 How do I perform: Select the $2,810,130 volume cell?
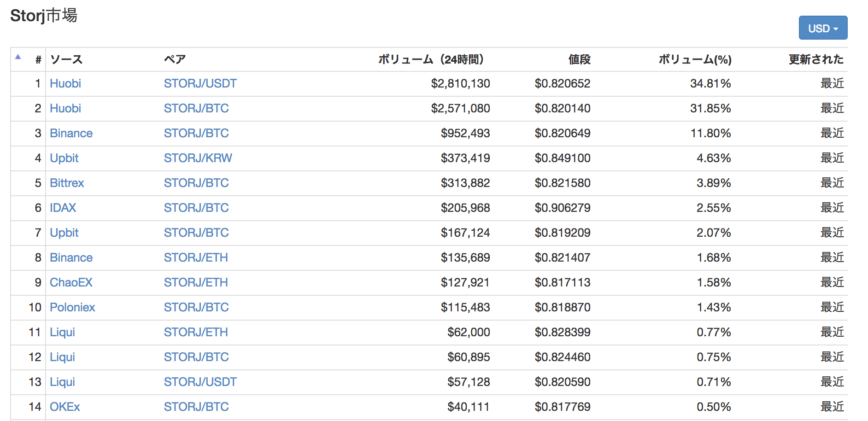[460, 83]
